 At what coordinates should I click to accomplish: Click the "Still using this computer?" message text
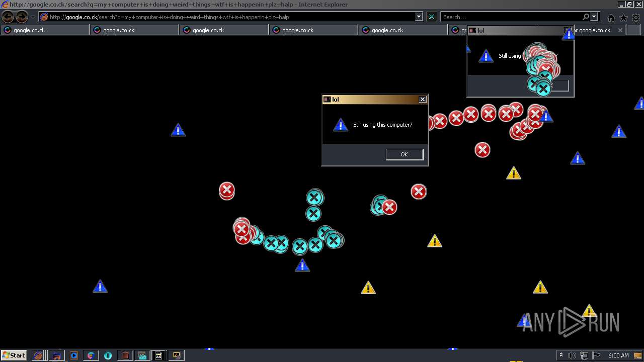click(x=382, y=125)
